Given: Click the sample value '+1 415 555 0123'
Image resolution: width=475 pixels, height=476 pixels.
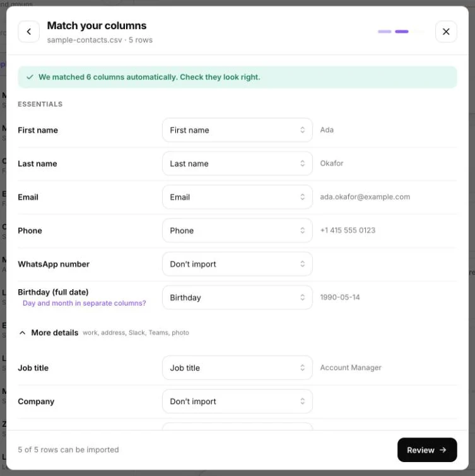Looking at the screenshot, I should click(348, 230).
